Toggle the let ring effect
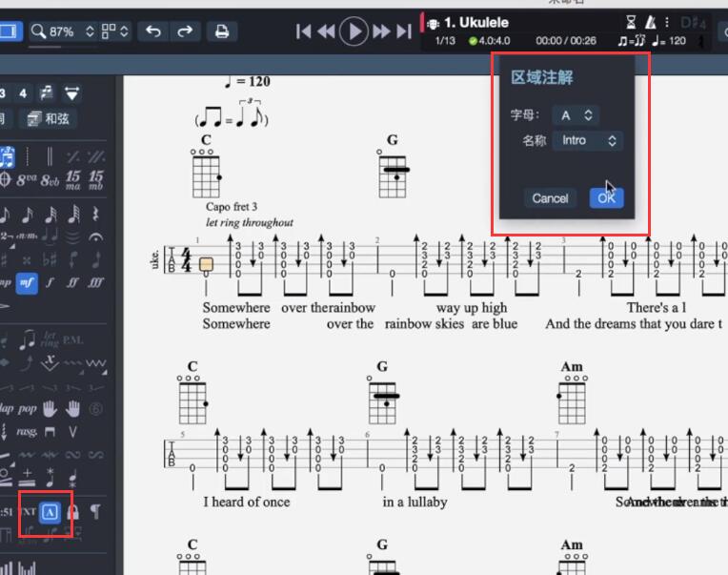 pyautogui.click(x=51, y=339)
